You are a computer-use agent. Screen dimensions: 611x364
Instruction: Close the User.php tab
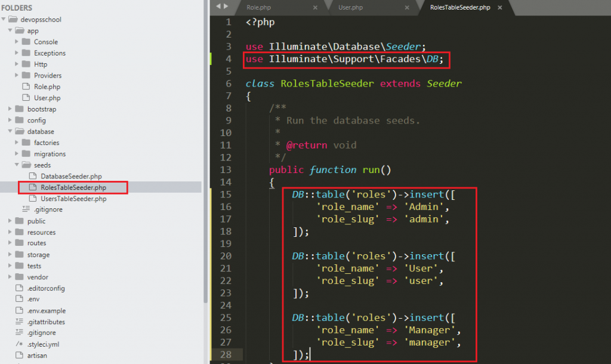[407, 7]
